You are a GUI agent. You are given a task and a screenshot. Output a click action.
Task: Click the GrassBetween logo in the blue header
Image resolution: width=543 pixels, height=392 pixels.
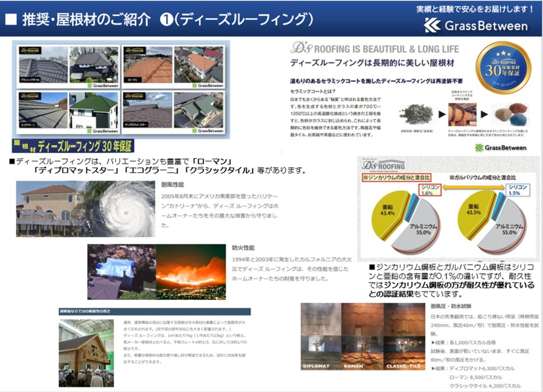[476, 26]
